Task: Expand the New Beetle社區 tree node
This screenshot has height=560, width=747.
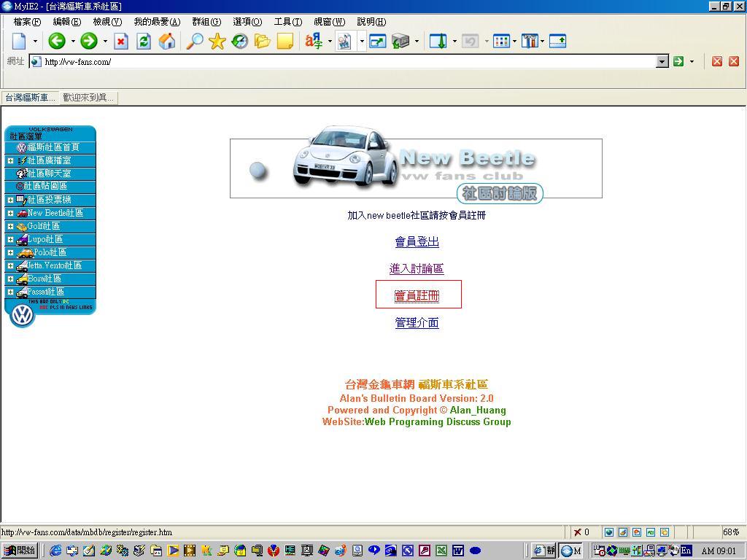Action: pyautogui.click(x=10, y=213)
